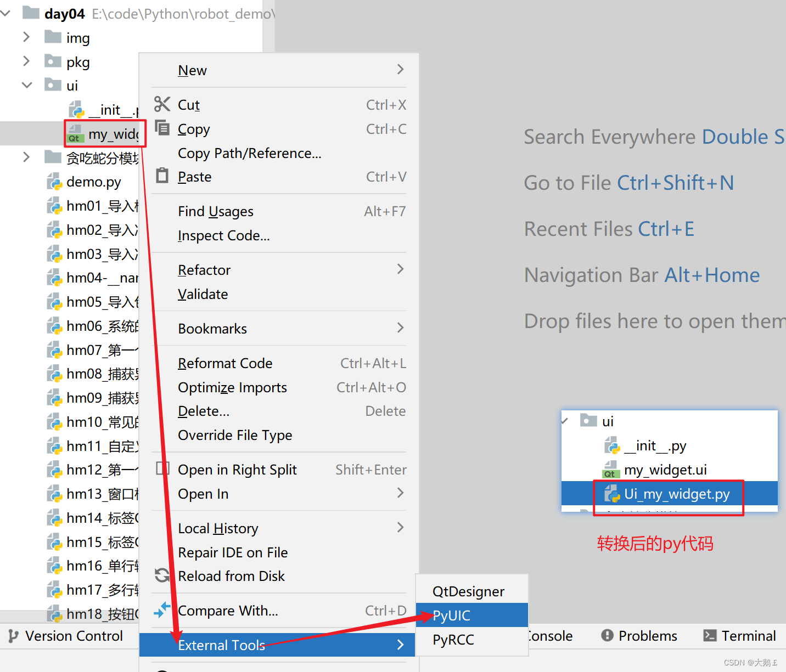The width and height of the screenshot is (786, 672).
Task: Select QtDesigner from submenu
Action: pyautogui.click(x=472, y=591)
